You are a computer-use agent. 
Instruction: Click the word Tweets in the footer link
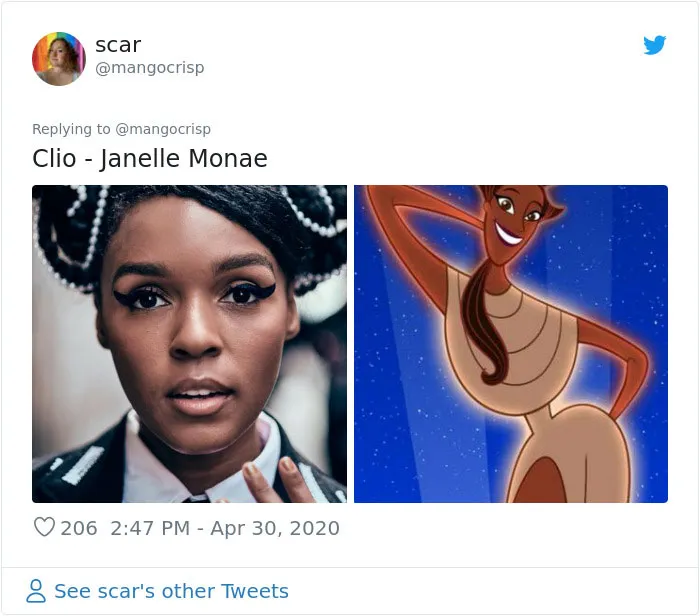tap(255, 591)
